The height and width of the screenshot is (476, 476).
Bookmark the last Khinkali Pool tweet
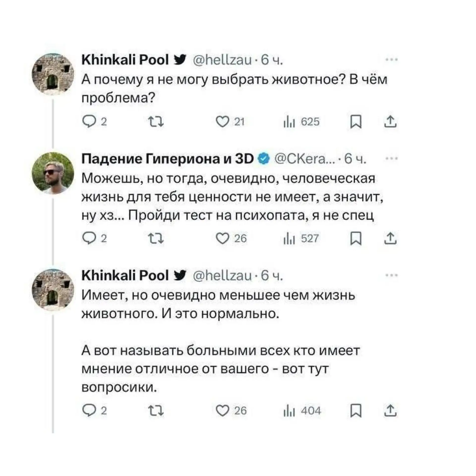(356, 411)
